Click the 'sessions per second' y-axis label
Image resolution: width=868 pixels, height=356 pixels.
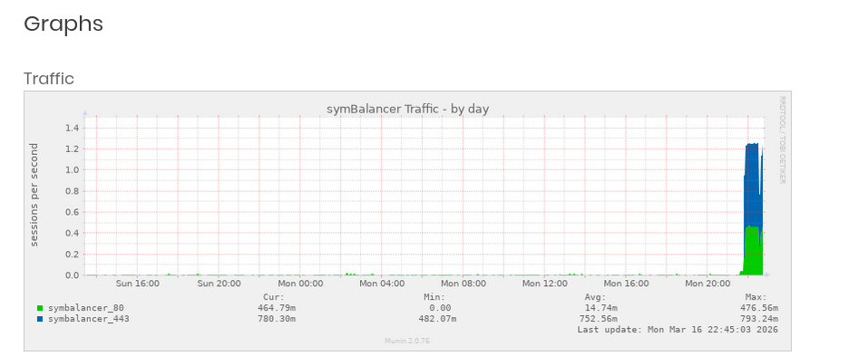34,195
